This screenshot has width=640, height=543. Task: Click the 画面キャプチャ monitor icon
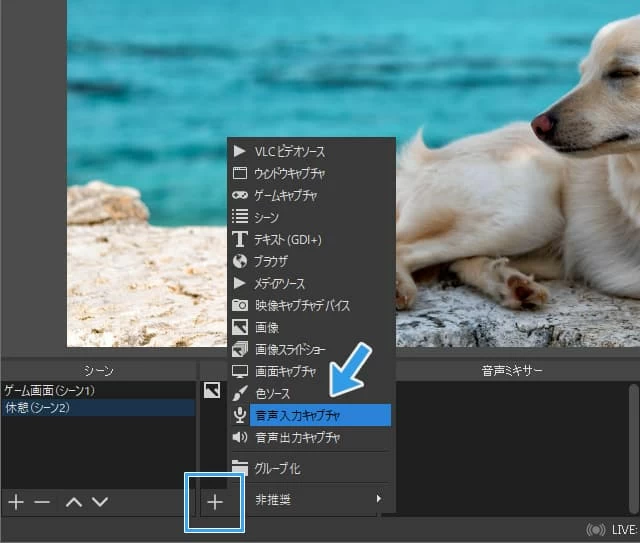click(x=240, y=371)
